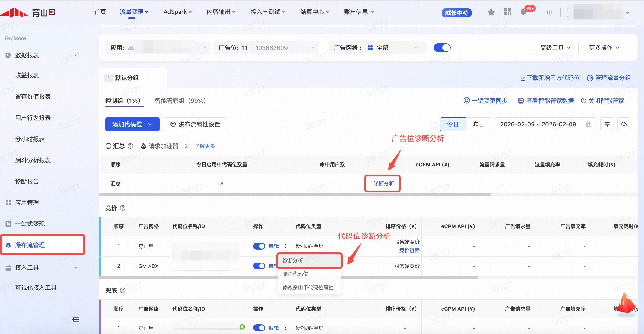This screenshot has height=334, width=644.
Task: Click the help icon next to 竞价
Action: 123,208
